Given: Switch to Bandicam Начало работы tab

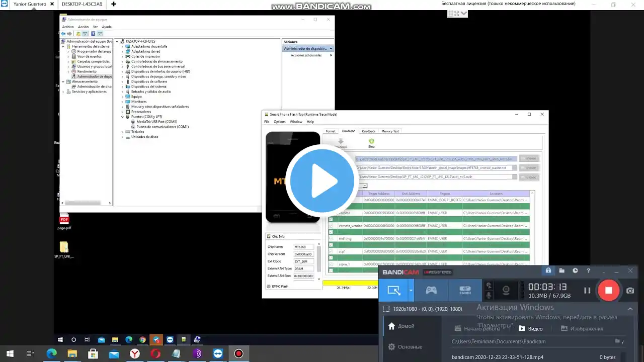Looking at the screenshot, I should pos(477,328).
